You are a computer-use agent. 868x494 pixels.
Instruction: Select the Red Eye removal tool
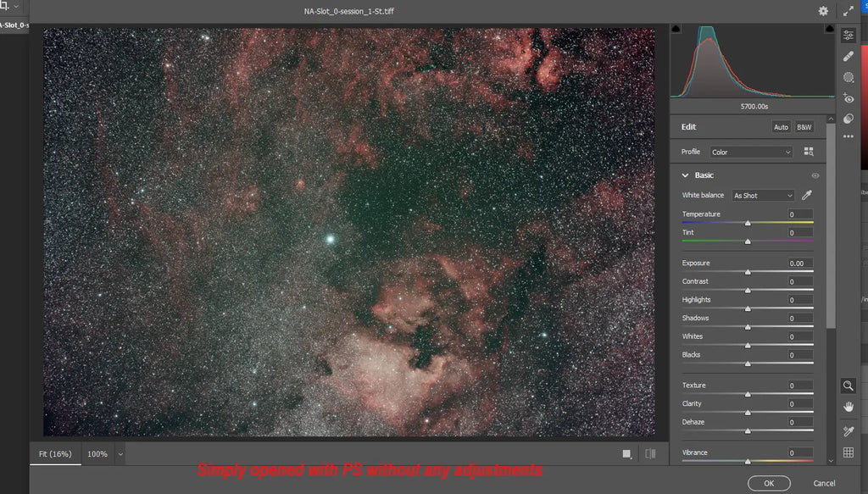849,98
